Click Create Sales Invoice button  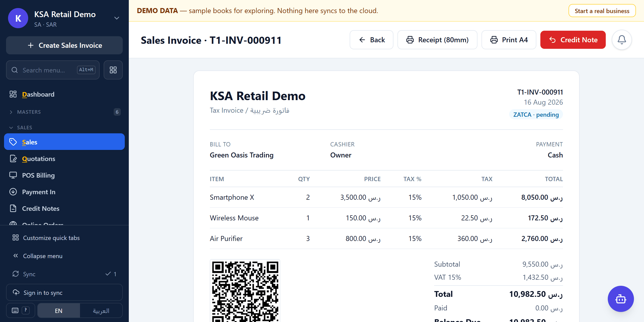[64, 45]
